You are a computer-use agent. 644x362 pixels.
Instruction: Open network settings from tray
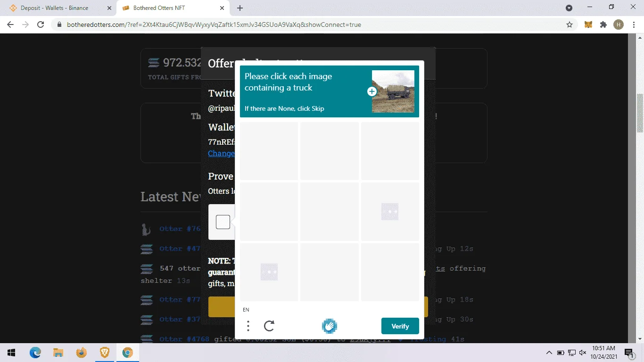point(571,353)
